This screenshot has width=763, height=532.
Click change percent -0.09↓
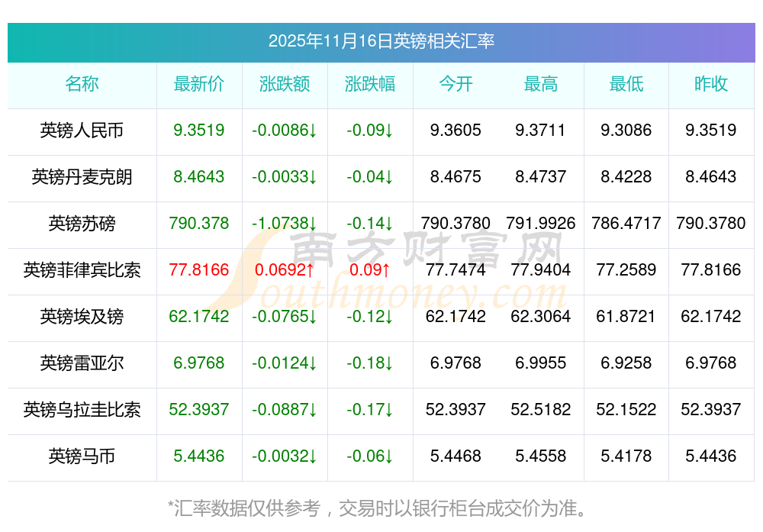(370, 131)
